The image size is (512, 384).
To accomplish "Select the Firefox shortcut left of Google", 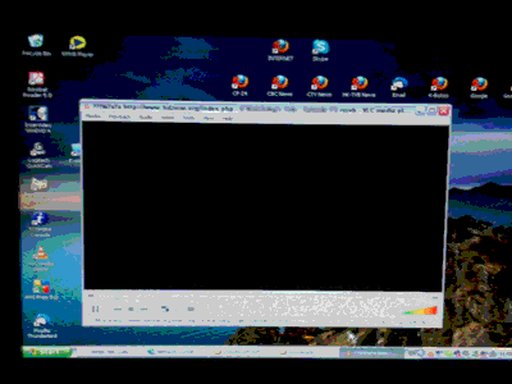I will [439, 88].
